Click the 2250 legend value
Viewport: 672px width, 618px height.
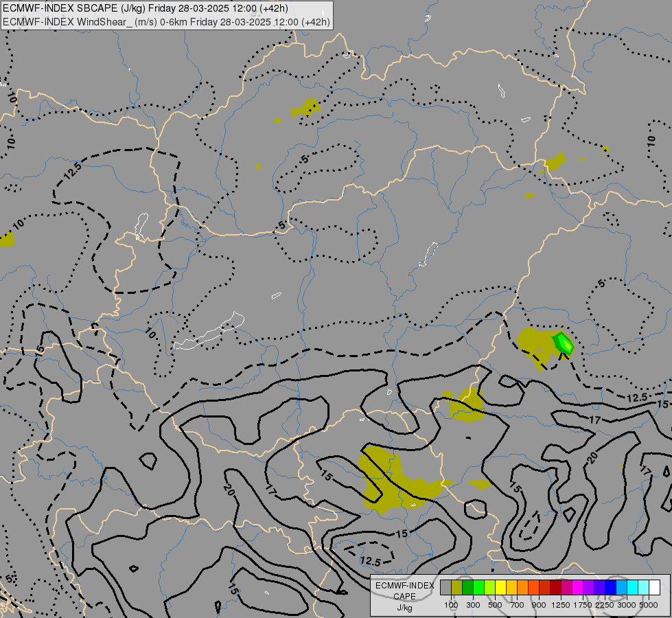(x=605, y=605)
